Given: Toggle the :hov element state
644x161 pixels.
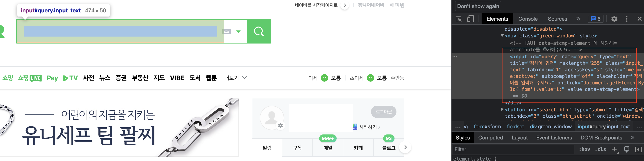Looking at the screenshot, I should pyautogui.click(x=584, y=149).
